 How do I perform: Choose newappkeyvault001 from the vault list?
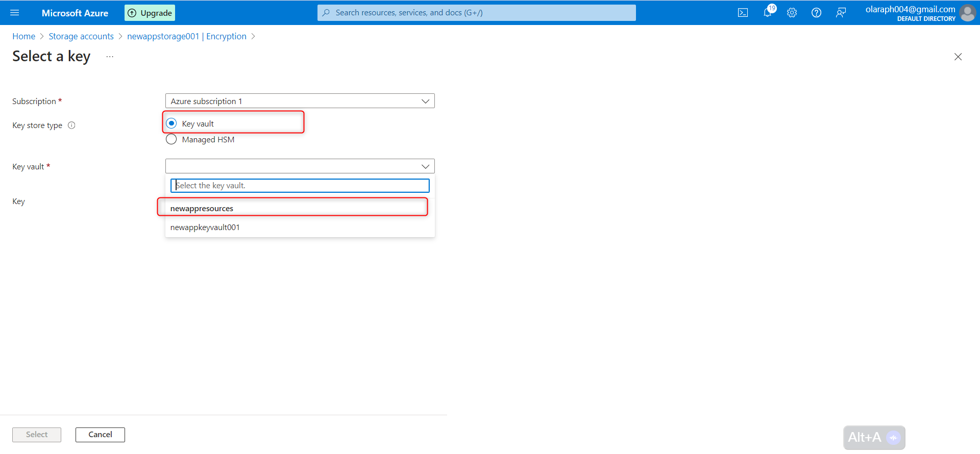click(300, 228)
